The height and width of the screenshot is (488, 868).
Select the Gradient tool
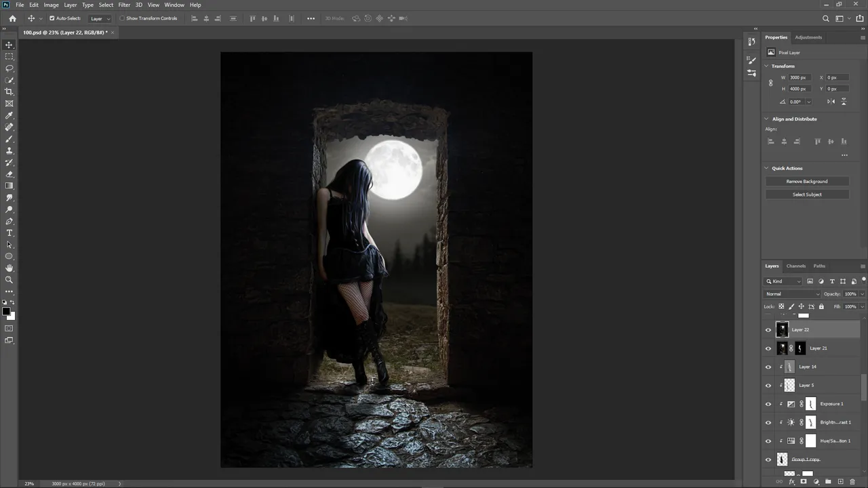pyautogui.click(x=9, y=186)
